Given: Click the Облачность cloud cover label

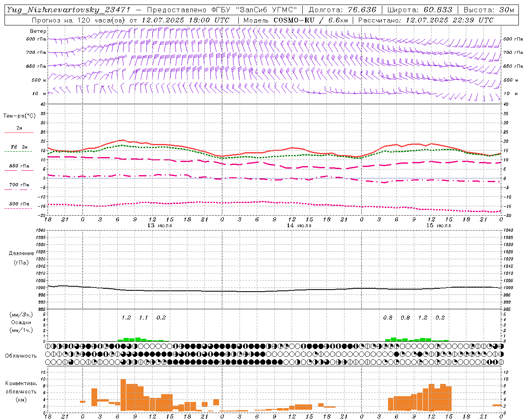Looking at the screenshot, I should click(x=21, y=356).
